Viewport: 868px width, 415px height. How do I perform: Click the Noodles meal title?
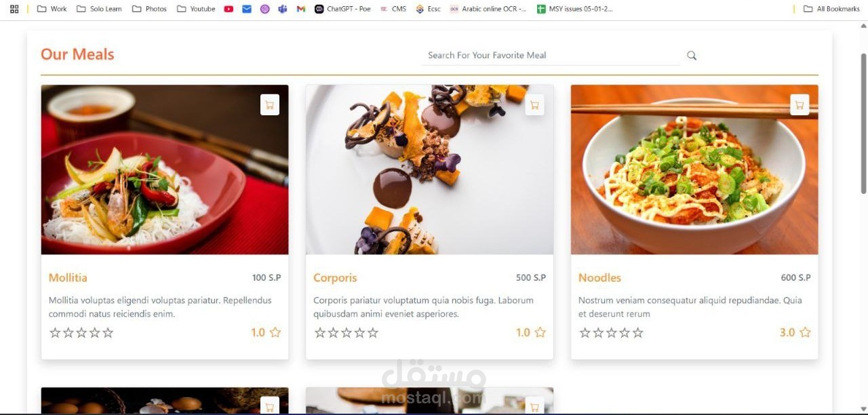pyautogui.click(x=599, y=278)
